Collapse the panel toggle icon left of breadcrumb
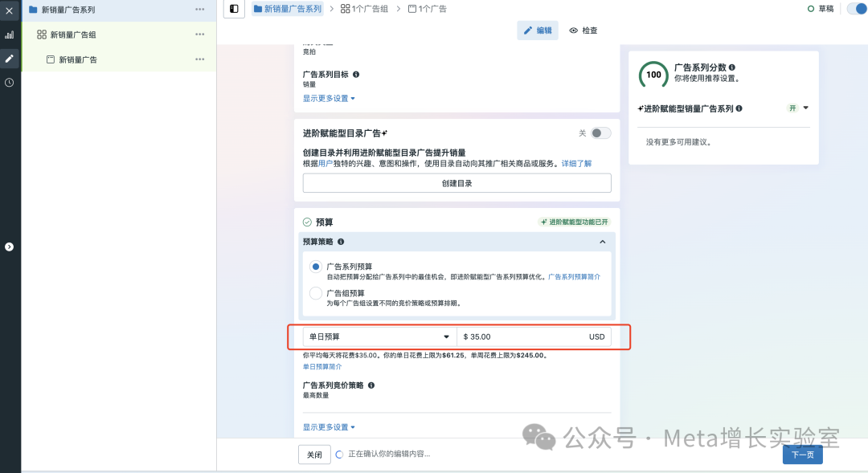 pos(233,9)
